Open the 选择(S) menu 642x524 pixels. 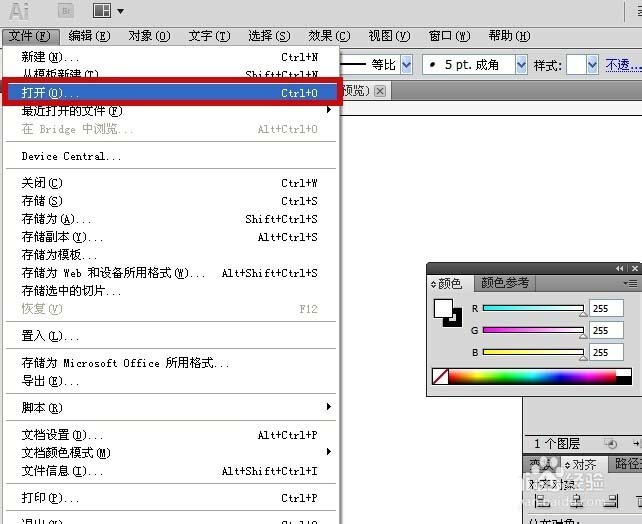coord(269,36)
